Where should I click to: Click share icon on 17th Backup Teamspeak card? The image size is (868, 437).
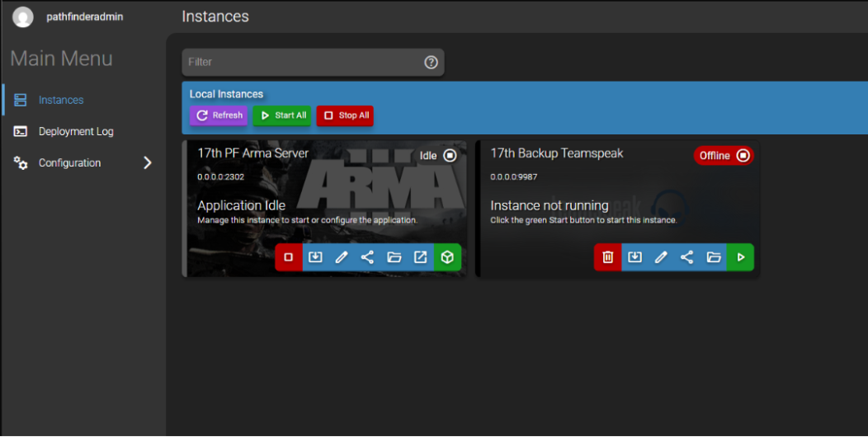(x=687, y=257)
